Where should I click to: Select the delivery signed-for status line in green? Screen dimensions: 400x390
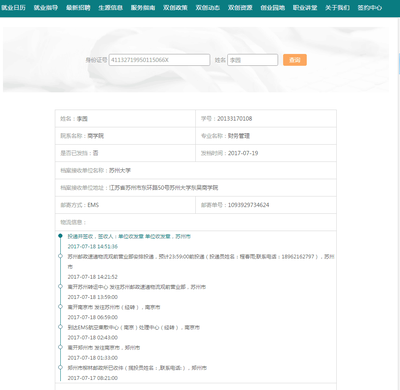pos(129,236)
